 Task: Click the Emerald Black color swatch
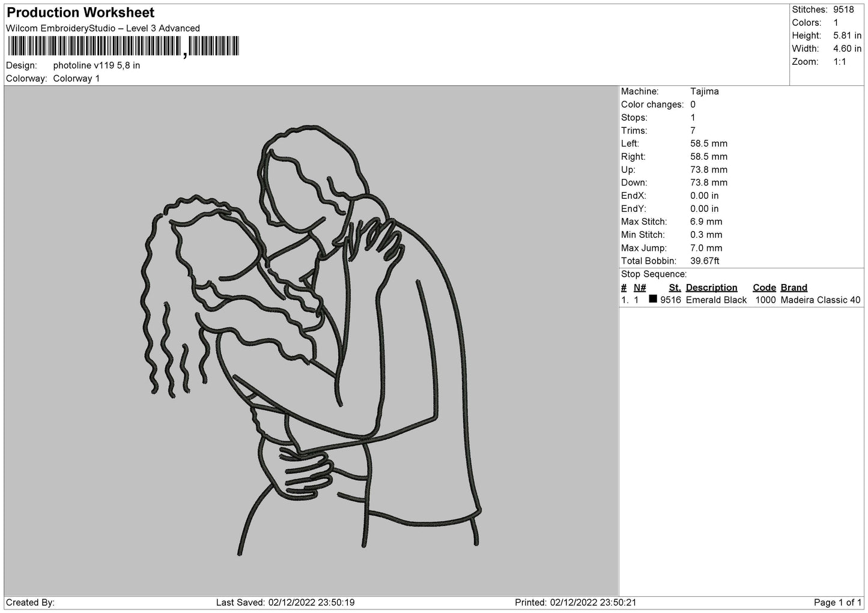coord(653,299)
